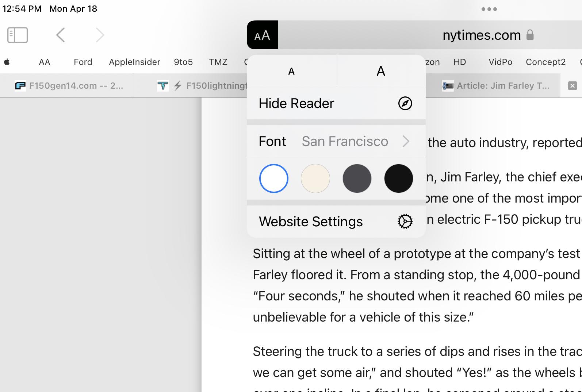
Task: Open the Ford bookmark
Action: click(83, 62)
